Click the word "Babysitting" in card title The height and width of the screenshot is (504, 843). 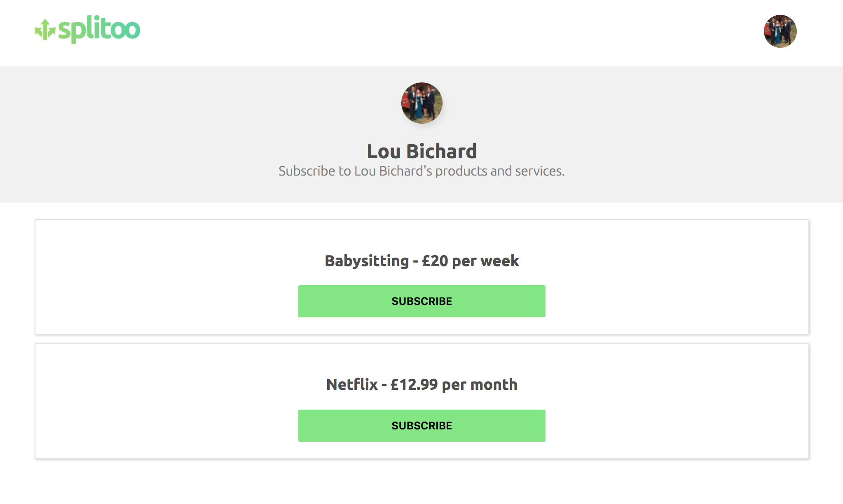(367, 261)
